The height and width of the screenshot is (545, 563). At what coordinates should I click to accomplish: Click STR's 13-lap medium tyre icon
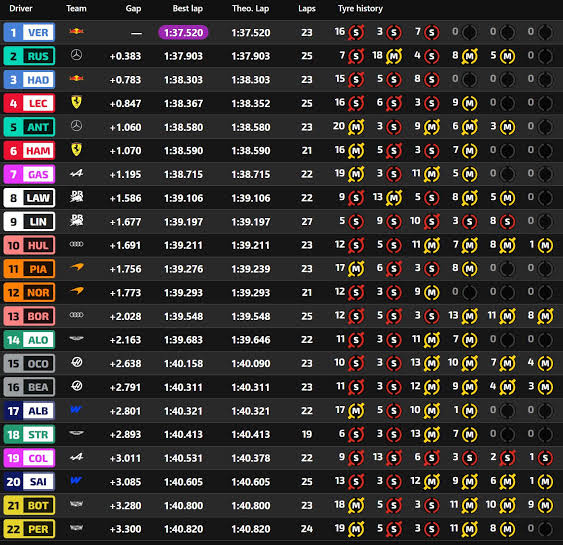[432, 435]
